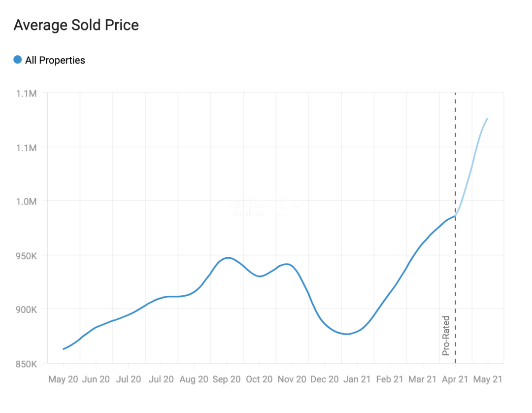Click the blue All Properties legend dot
This screenshot has height=413, width=532.
click(x=18, y=60)
